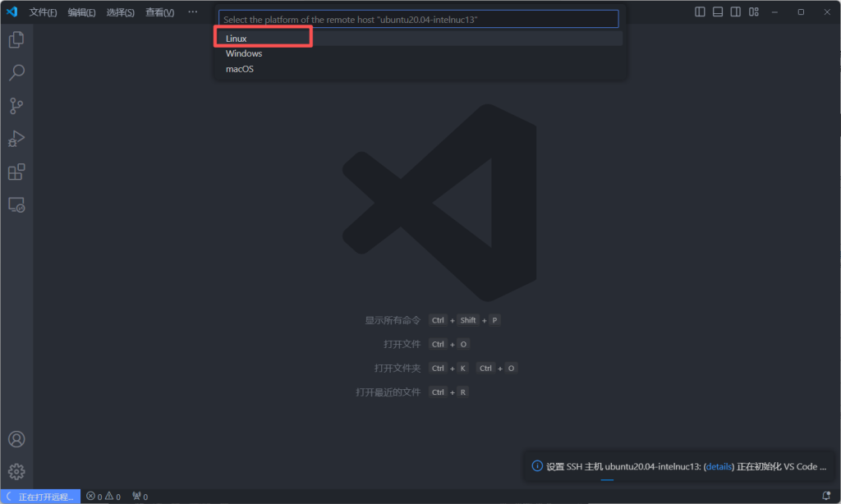The height and width of the screenshot is (504, 841).
Task: Choose Windows from the platform list
Action: click(x=244, y=53)
